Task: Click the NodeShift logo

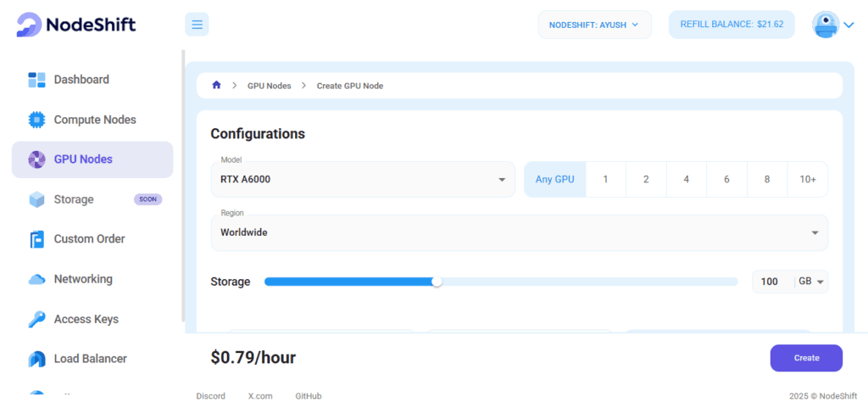Action: tap(75, 25)
